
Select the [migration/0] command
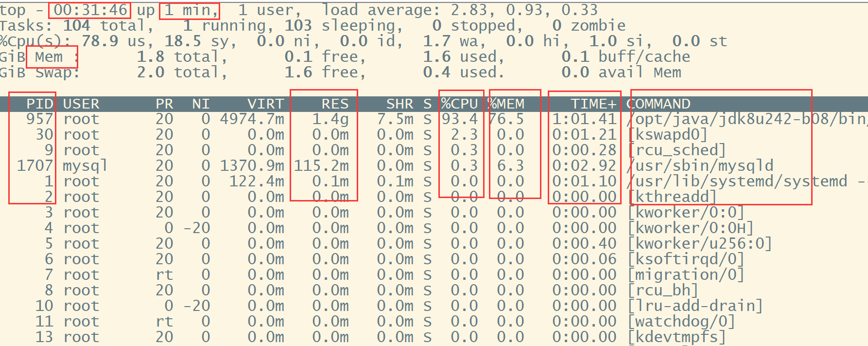[686, 274]
